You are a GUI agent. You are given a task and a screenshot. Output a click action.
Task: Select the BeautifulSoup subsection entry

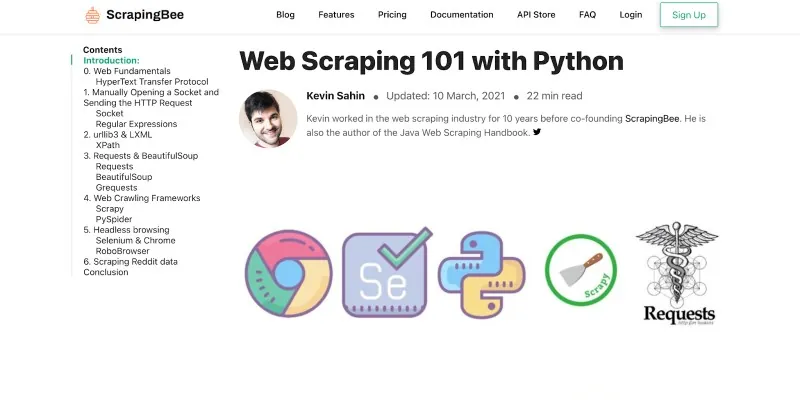(x=124, y=177)
